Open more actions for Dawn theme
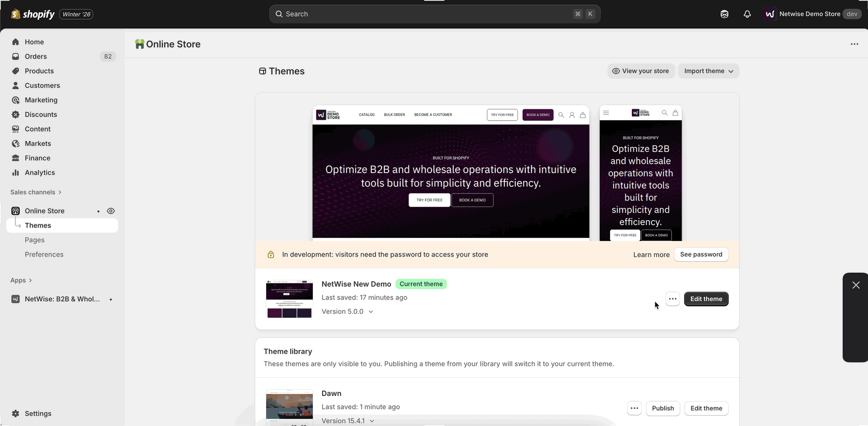Viewport: 868px width, 426px height. point(634,408)
